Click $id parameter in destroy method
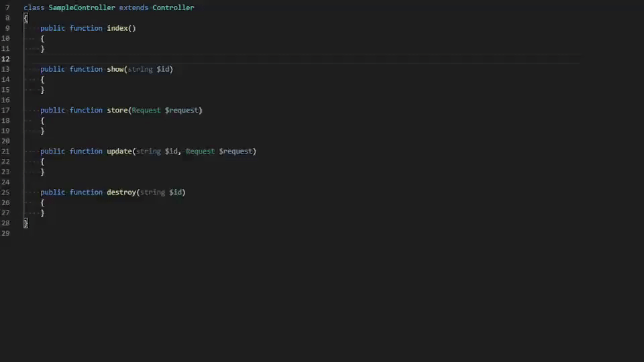The image size is (644, 362). (175, 192)
